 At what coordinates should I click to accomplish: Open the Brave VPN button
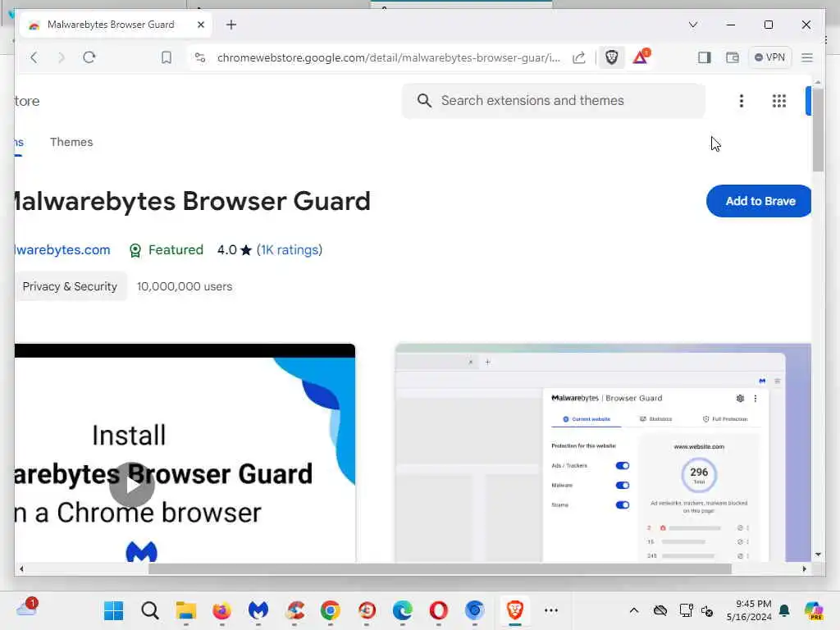[x=769, y=57]
